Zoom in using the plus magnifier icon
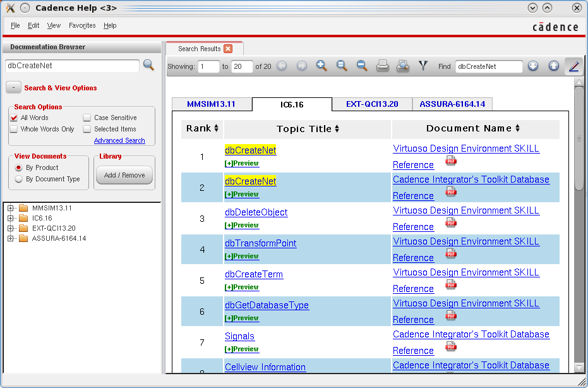The height and width of the screenshot is (388, 588). pos(321,66)
